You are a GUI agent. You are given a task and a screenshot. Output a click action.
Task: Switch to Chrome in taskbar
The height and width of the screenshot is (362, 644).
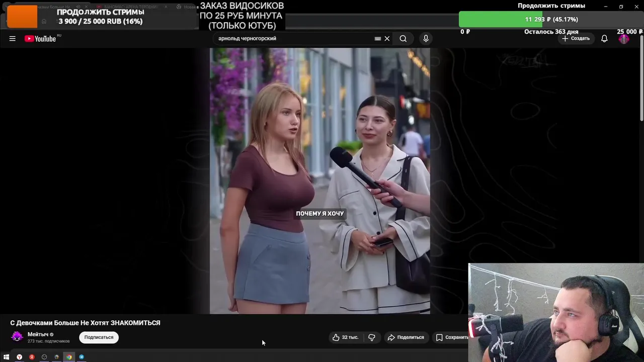[69, 357]
